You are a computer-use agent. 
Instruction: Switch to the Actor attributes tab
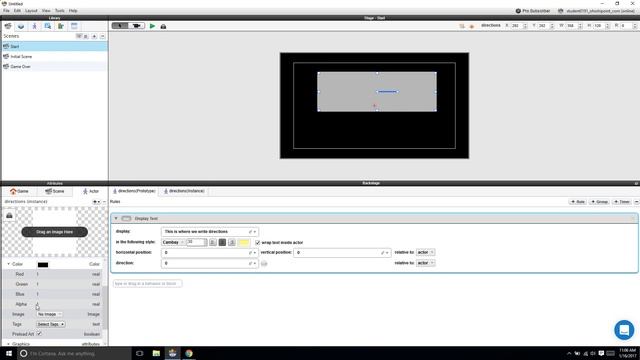(91, 191)
